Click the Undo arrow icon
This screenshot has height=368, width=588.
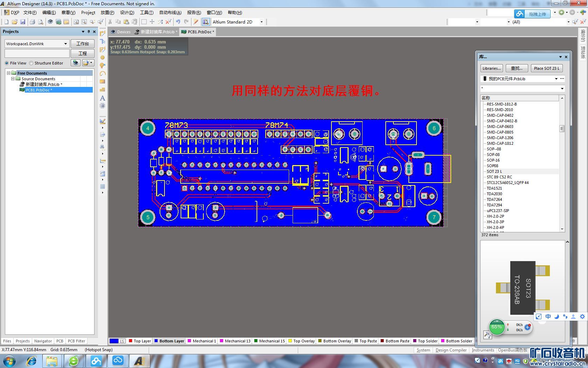[178, 22]
